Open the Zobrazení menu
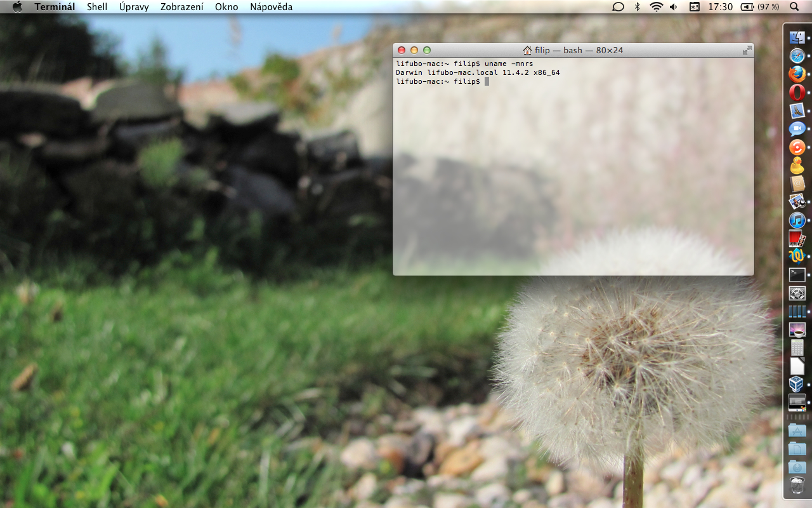Viewport: 812px width, 508px height. tap(182, 7)
